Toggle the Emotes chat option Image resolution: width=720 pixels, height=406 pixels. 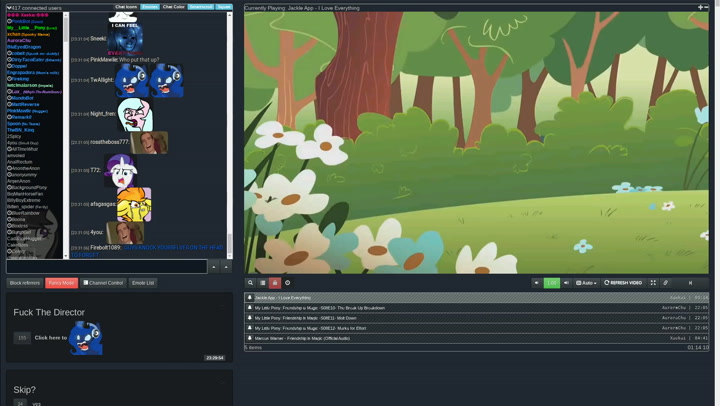tap(150, 7)
